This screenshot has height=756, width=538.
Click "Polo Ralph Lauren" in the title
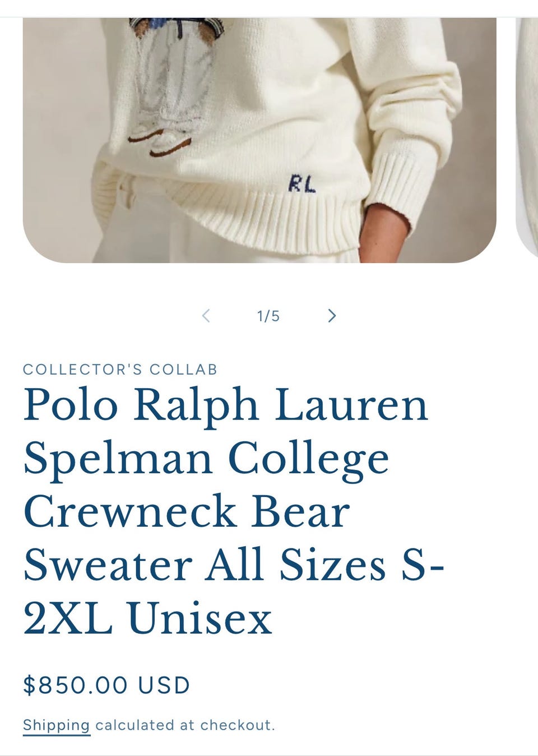point(226,405)
